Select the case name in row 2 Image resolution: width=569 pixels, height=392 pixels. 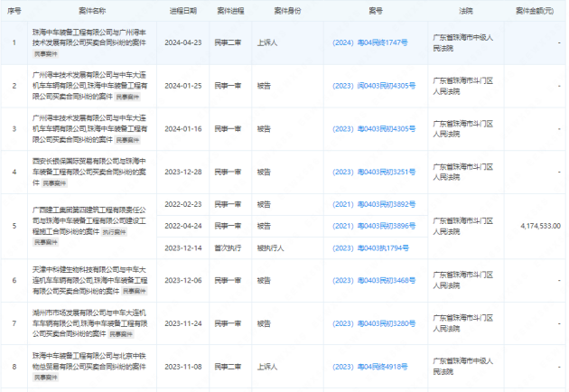[89, 86]
